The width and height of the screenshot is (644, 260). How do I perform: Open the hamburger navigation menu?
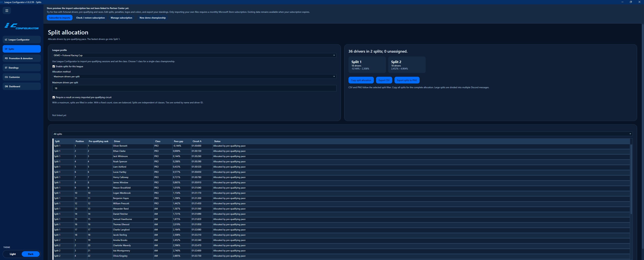click(7, 10)
